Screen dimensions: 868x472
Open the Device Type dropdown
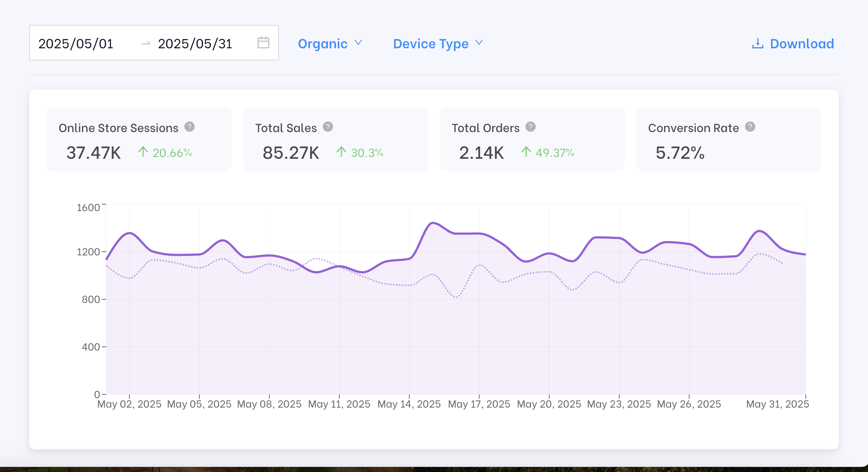pos(438,44)
